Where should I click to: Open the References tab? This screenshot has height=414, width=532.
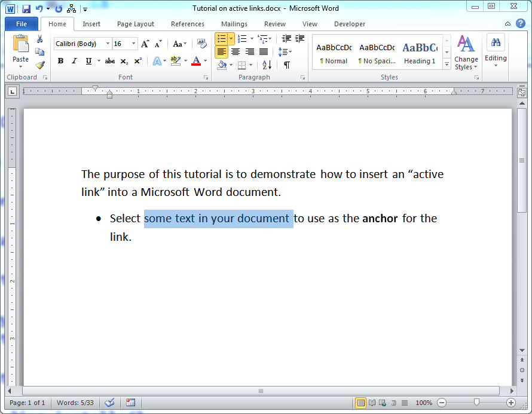tap(188, 24)
